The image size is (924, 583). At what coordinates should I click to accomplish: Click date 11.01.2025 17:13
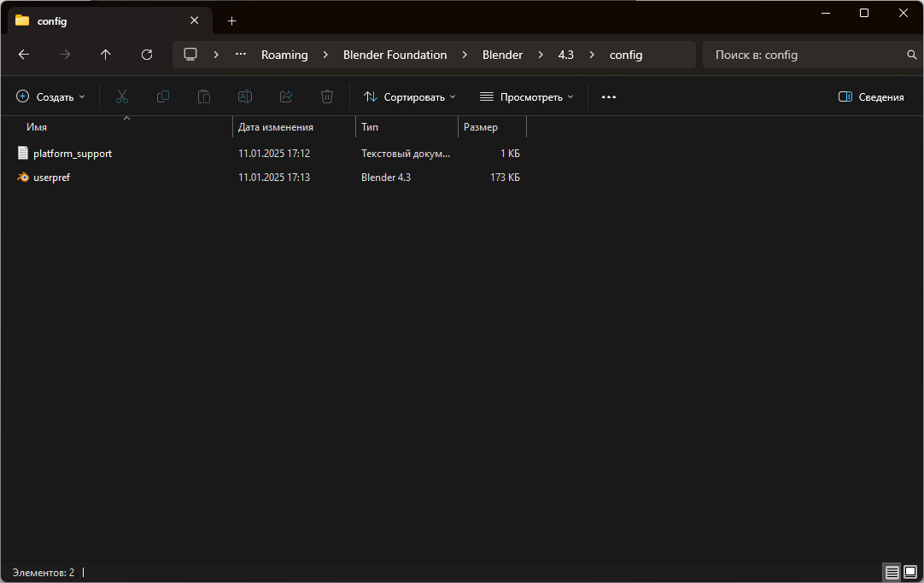pyautogui.click(x=274, y=178)
